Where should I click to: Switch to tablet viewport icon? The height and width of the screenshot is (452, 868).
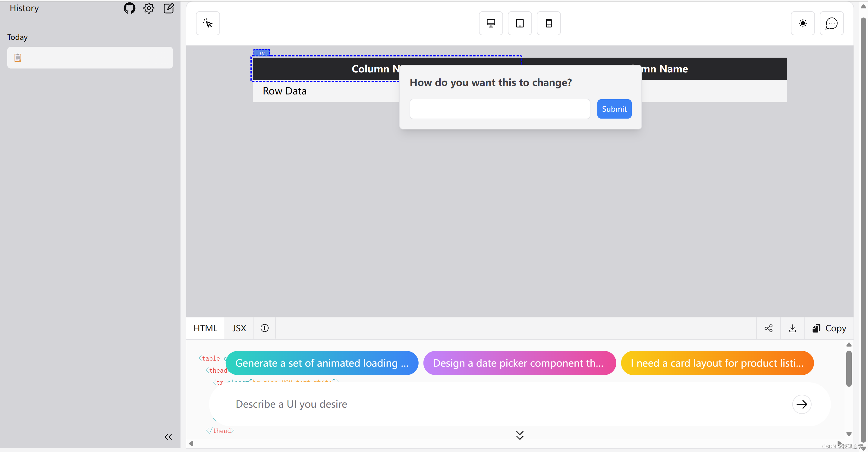coord(520,23)
